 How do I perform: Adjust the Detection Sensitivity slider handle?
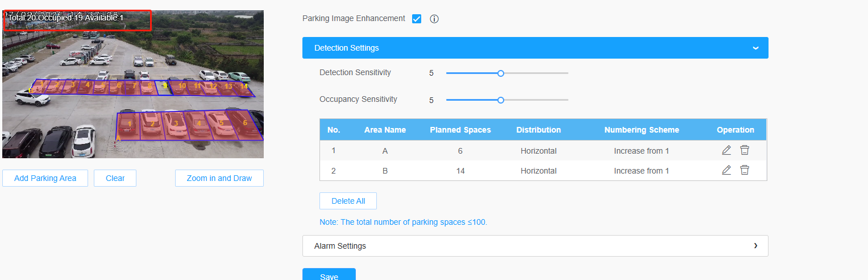point(501,73)
